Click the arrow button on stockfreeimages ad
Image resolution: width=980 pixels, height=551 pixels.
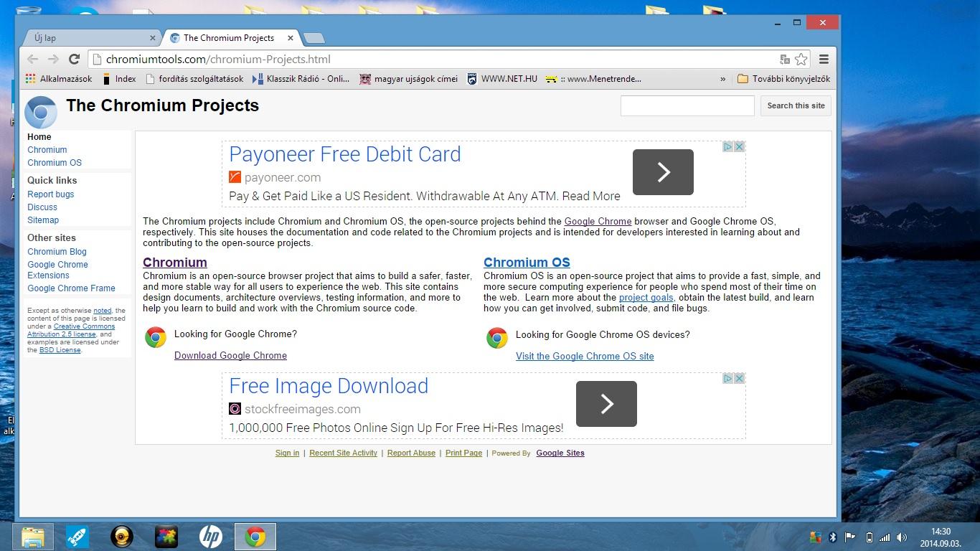pyautogui.click(x=606, y=404)
